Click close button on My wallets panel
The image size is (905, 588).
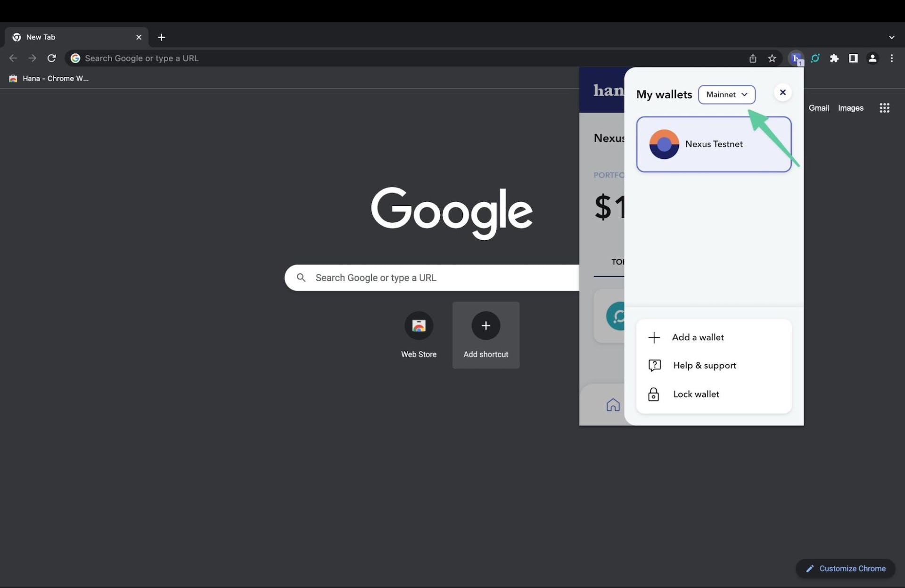783,93
